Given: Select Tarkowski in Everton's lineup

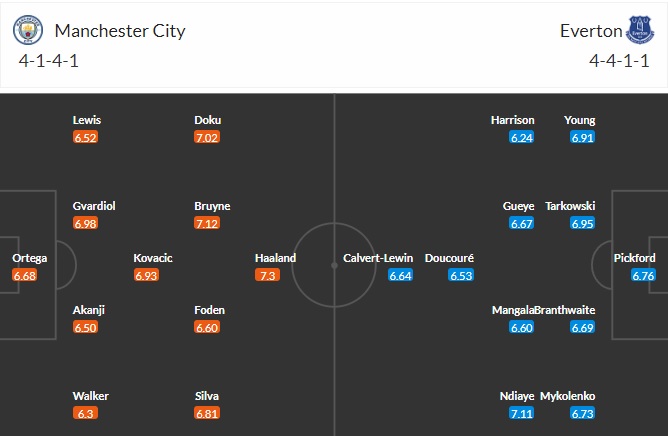Looking at the screenshot, I should [x=569, y=206].
